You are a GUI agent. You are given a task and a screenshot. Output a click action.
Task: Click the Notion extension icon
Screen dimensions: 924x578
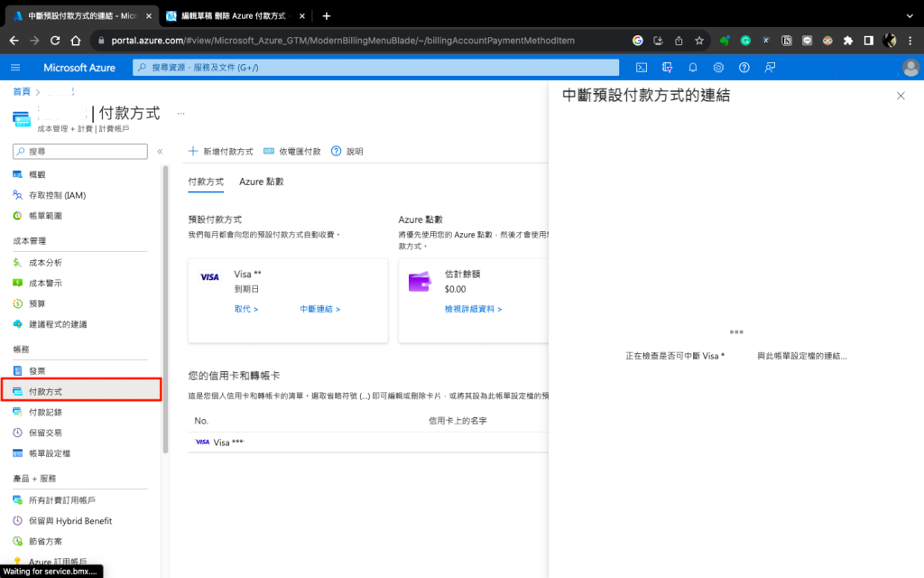[786, 41]
